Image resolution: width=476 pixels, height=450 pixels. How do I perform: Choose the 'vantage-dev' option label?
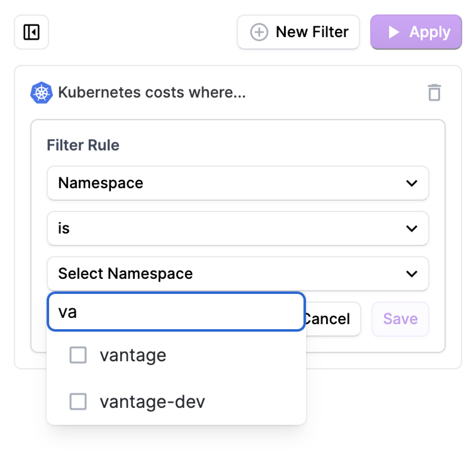152,402
